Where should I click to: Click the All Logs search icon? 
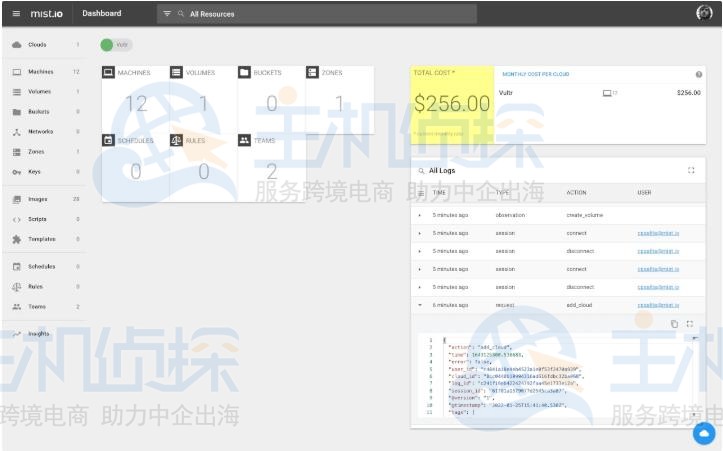tap(421, 171)
